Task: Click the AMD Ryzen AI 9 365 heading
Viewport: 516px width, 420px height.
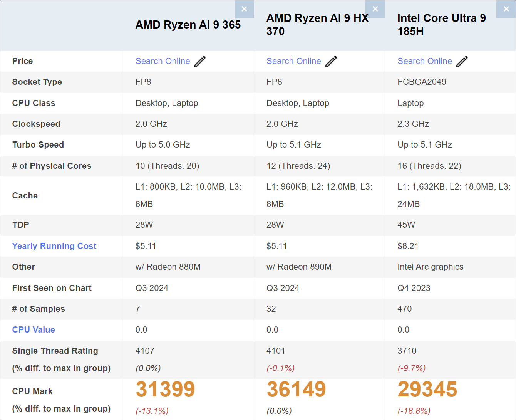Action: [188, 25]
